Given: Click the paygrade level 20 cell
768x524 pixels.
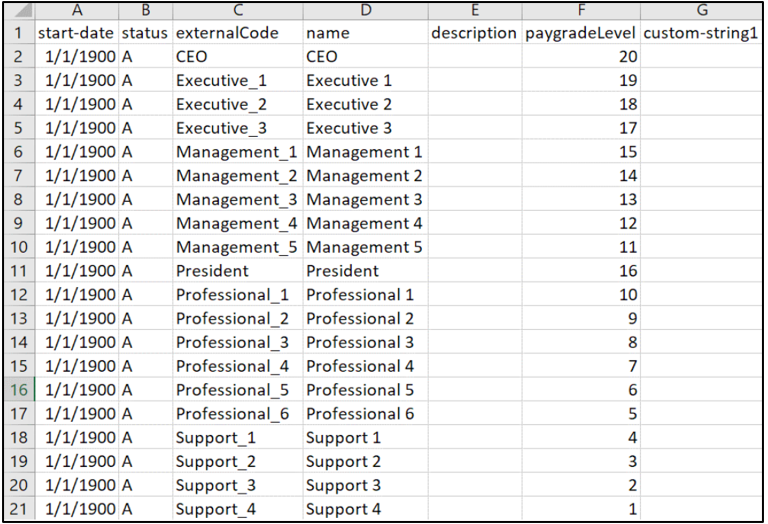Looking at the screenshot, I should click(581, 56).
